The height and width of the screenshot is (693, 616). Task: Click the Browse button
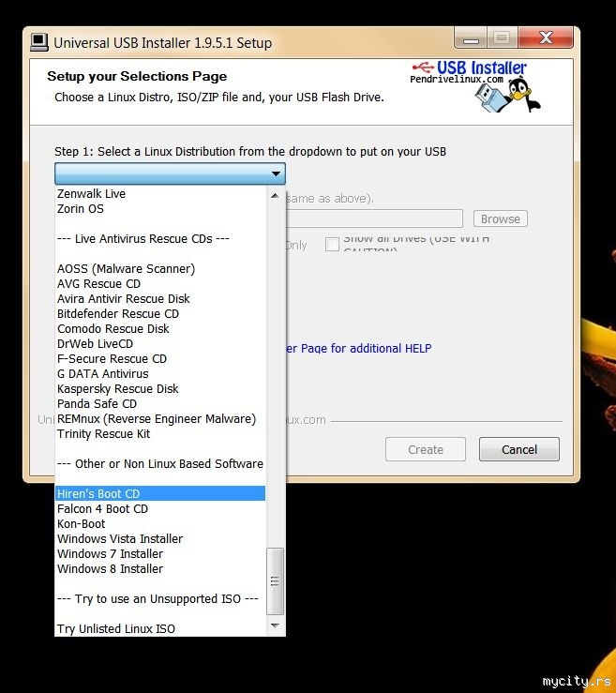501,218
